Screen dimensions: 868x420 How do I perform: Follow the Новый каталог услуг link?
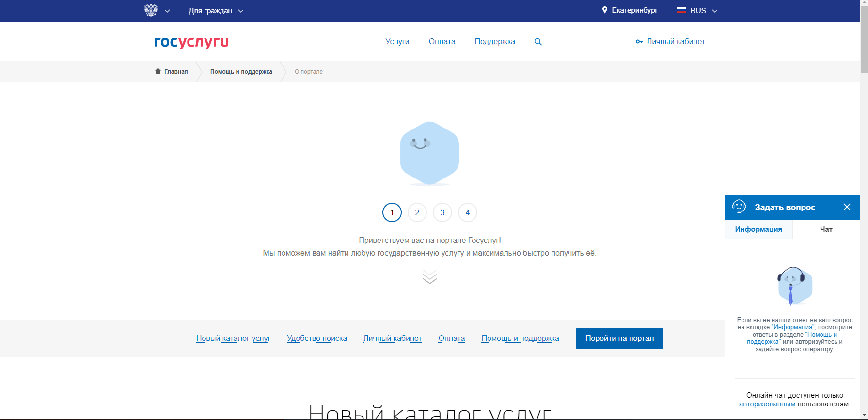coord(233,338)
